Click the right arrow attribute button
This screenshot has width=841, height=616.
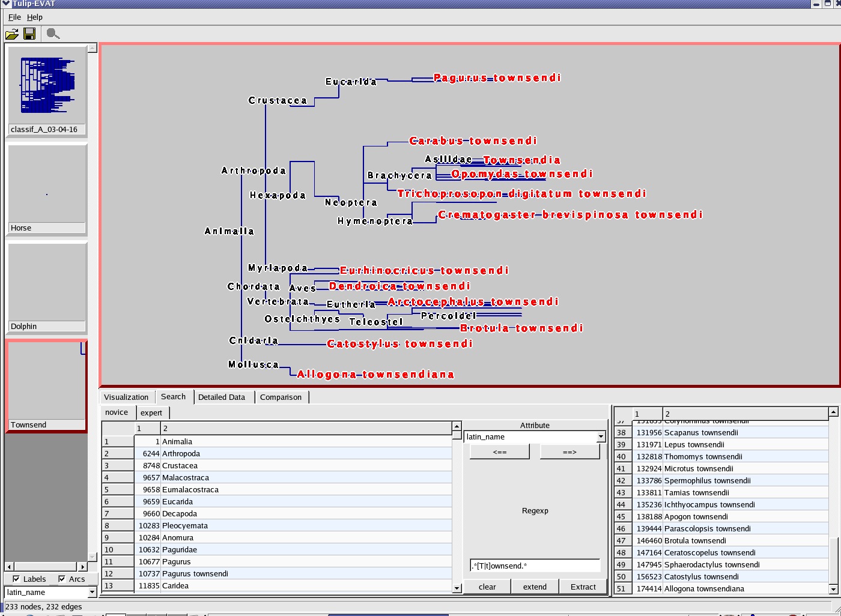click(x=569, y=452)
